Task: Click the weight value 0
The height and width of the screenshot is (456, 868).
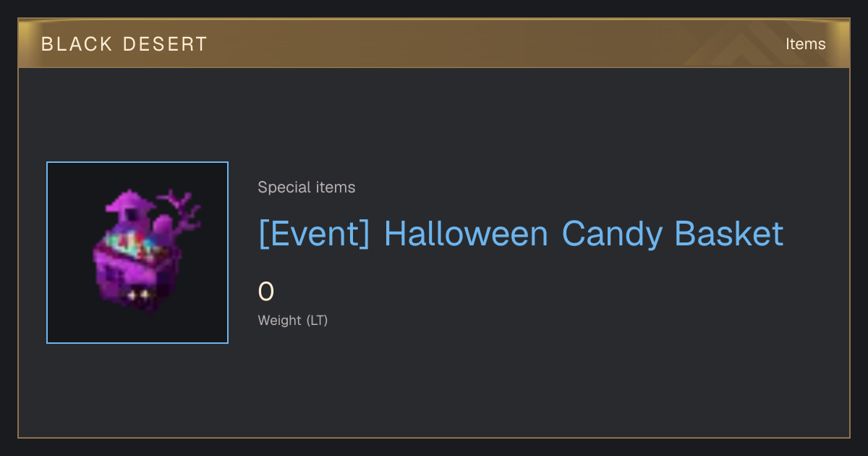Action: click(266, 292)
